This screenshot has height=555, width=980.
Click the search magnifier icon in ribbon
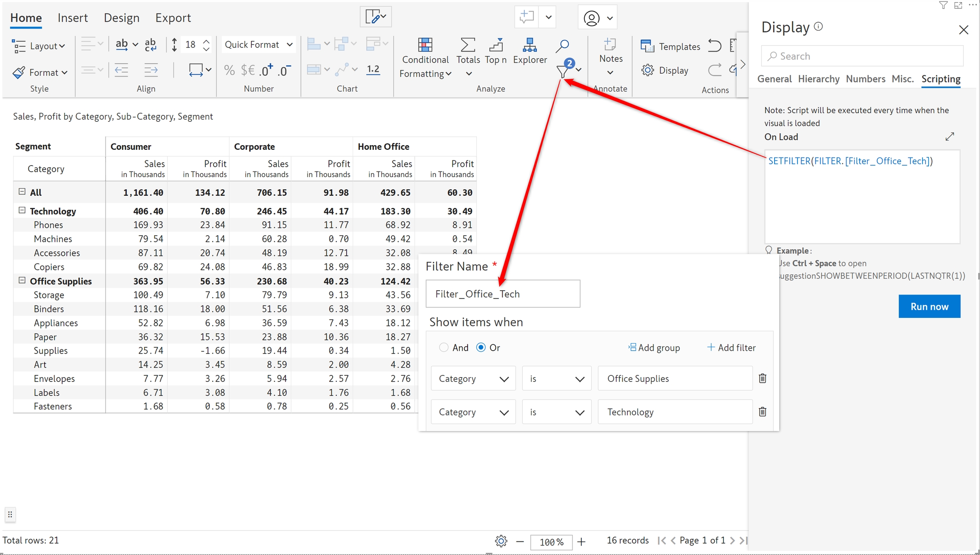coord(562,45)
